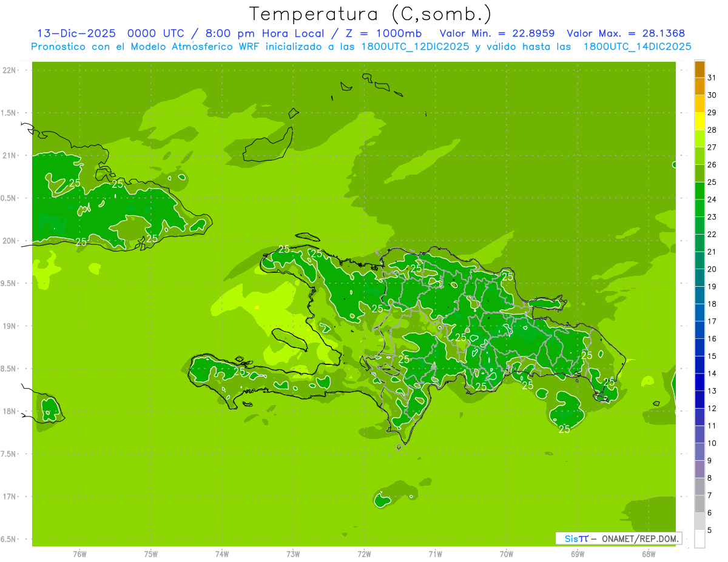Pick the bright yellow swatch between 28 and 29
728x562 pixels.
(699, 122)
